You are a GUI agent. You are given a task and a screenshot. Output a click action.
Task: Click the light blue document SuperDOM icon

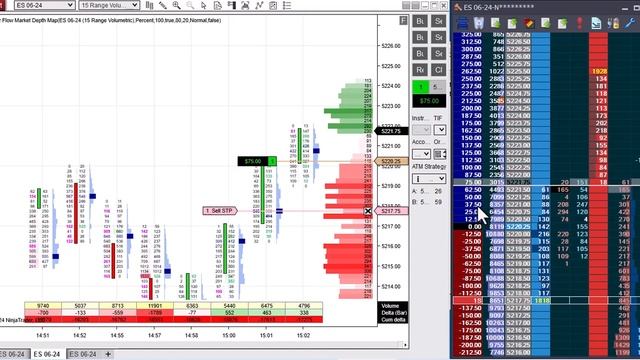point(596,23)
